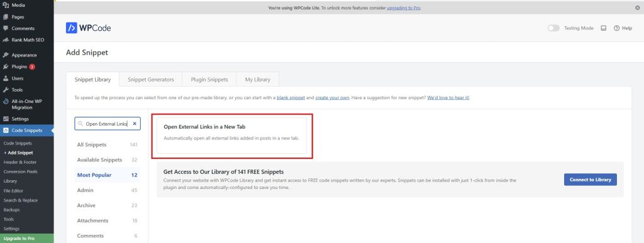
Task: Click the Appearance paintbrush icon
Action: point(6,55)
